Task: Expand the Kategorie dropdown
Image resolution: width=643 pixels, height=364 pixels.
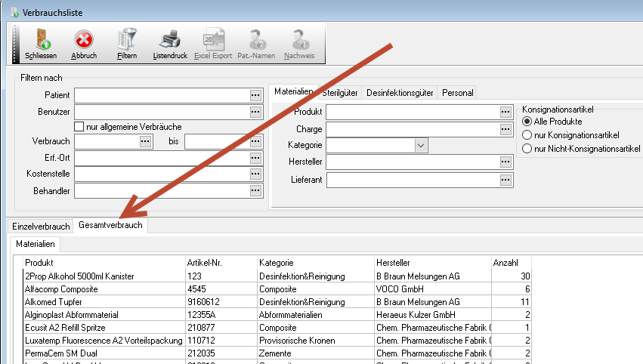Action: coord(421,145)
